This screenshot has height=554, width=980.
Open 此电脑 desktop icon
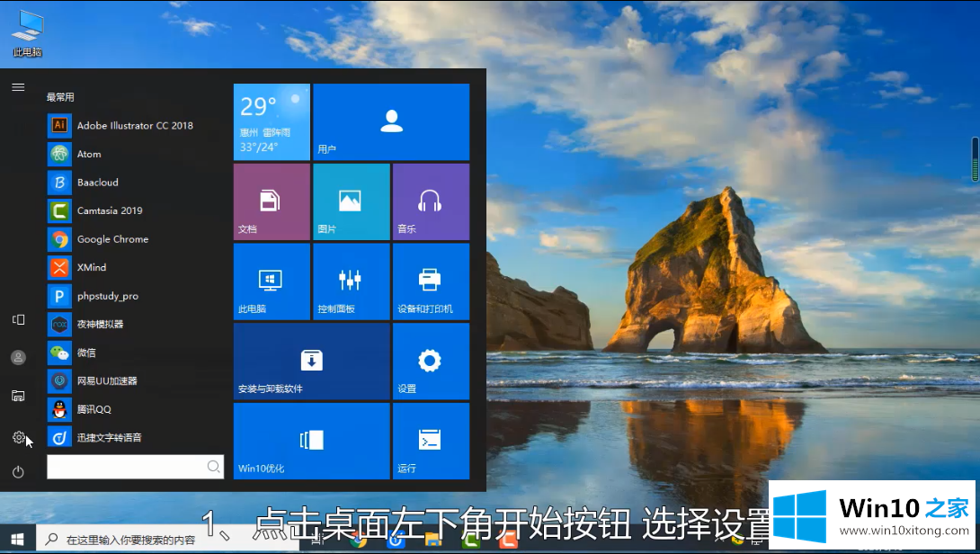click(28, 33)
